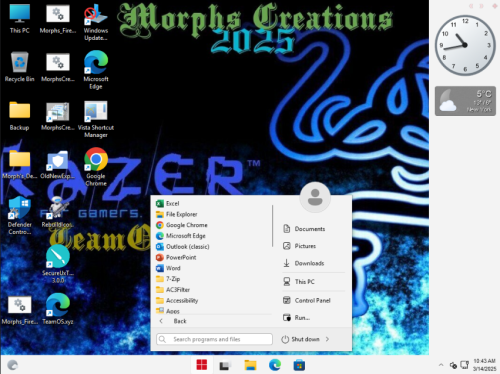Open the Task View icon on the taskbar

pos(225,365)
